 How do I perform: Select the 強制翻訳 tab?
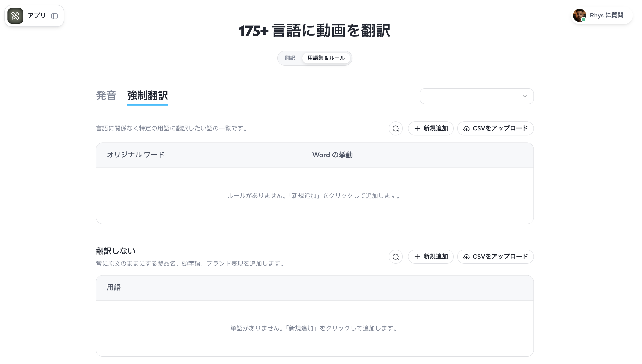coord(147,96)
